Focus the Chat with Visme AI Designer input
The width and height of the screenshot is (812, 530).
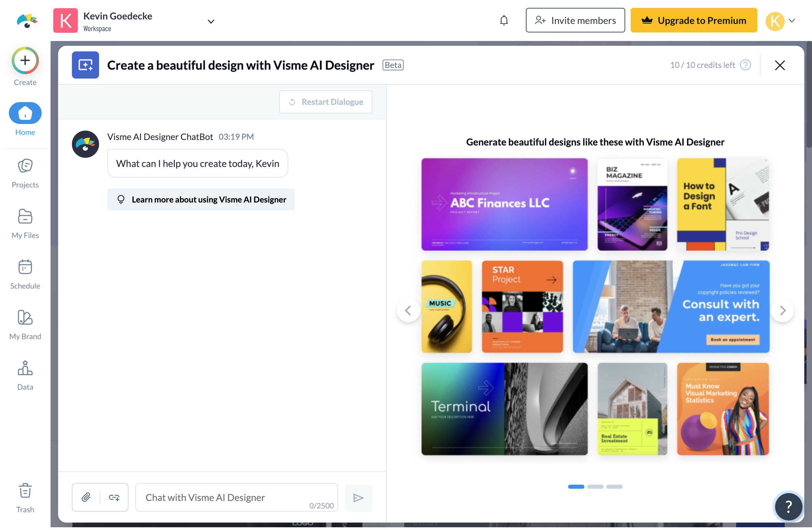(x=236, y=497)
